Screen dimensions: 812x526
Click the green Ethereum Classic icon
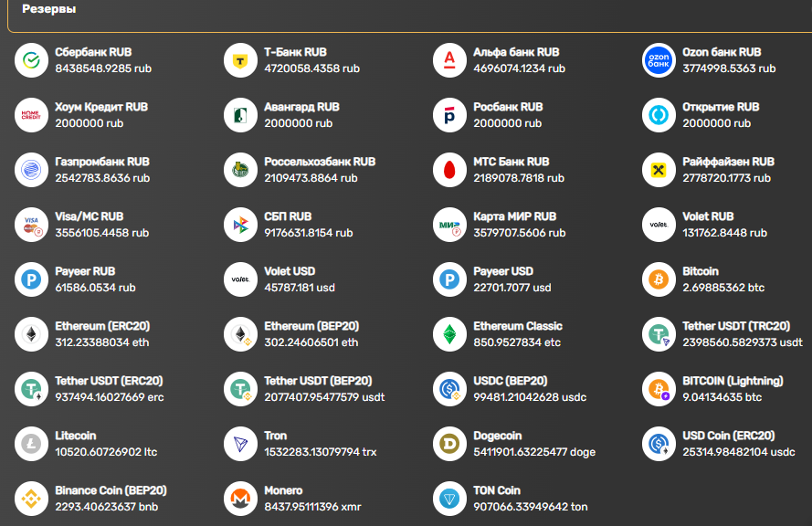[450, 335]
